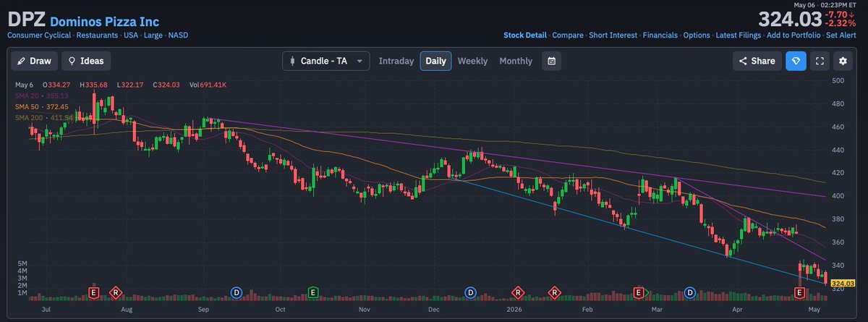Image resolution: width=868 pixels, height=322 pixels.
Task: Add DPZ to Portfolio
Action: [793, 35]
